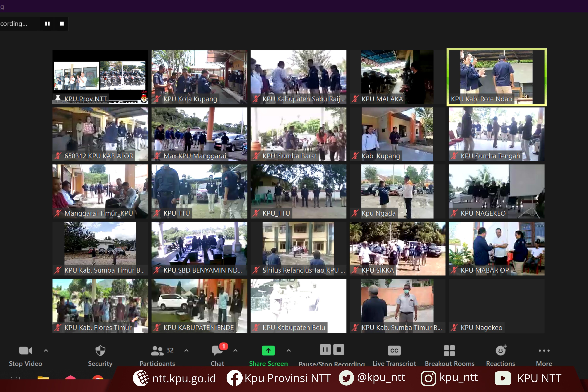Select the KPU SIKKA participant video
Viewport: 588px width, 392px height.
[397, 248]
